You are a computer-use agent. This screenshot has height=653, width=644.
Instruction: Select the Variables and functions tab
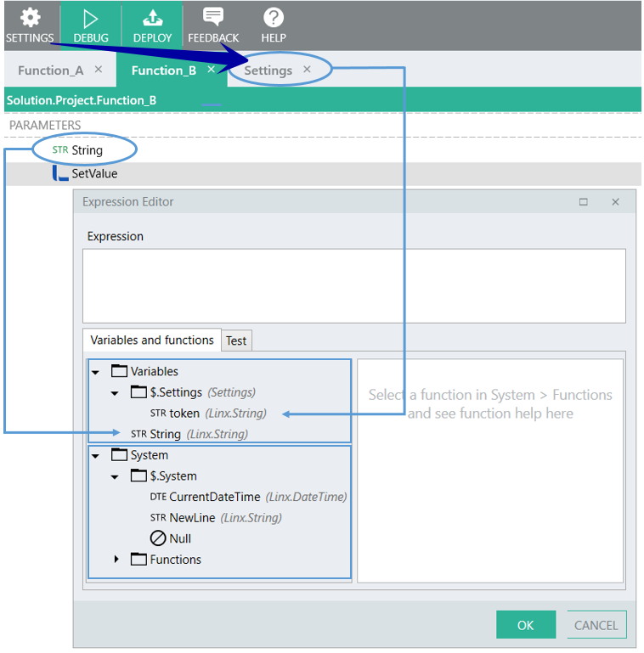pyautogui.click(x=151, y=341)
